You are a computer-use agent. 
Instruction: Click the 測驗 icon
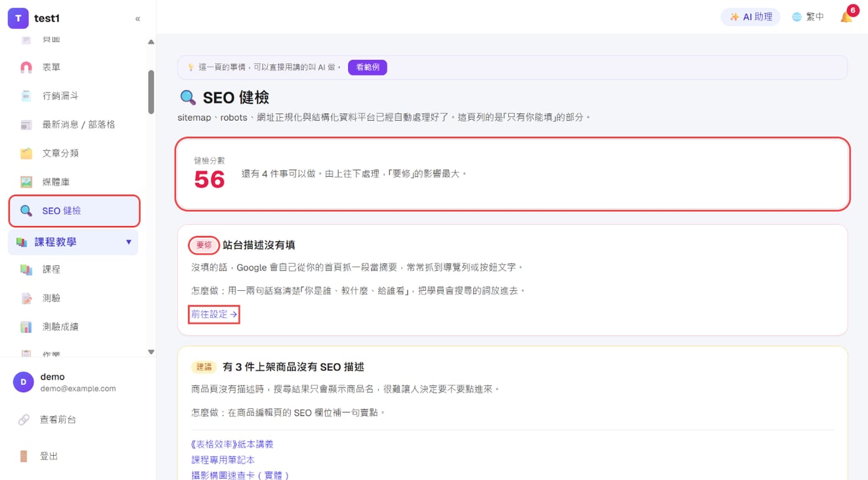26,298
